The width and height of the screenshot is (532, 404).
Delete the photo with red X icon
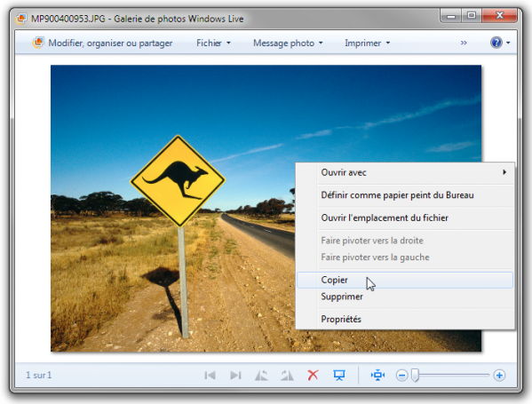tap(313, 376)
